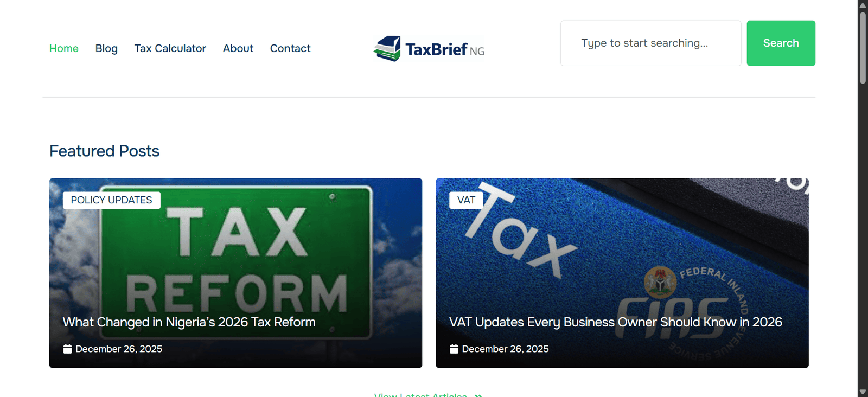868x397 pixels.
Task: Go to the Blog page
Action: [106, 48]
